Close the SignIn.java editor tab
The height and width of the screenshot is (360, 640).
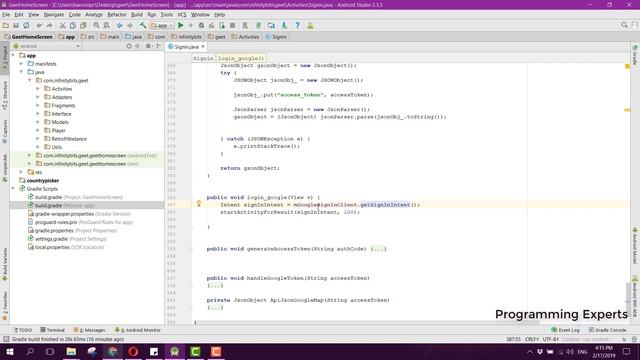point(203,47)
